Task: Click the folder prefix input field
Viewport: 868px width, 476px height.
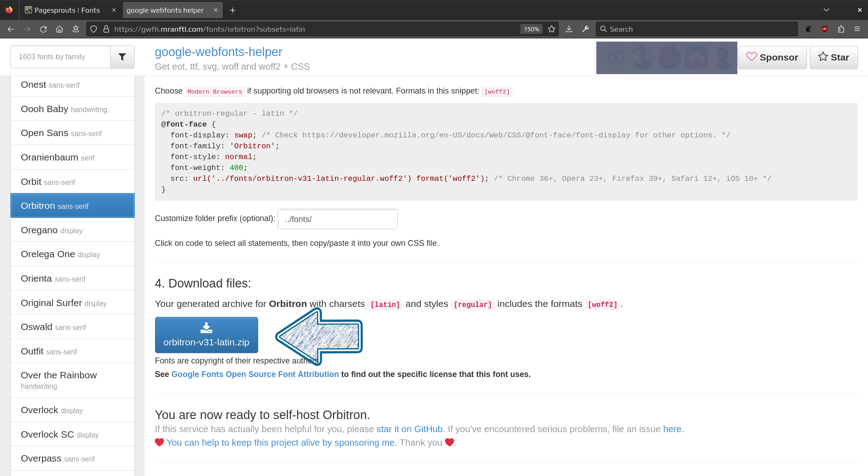Action: [x=337, y=219]
